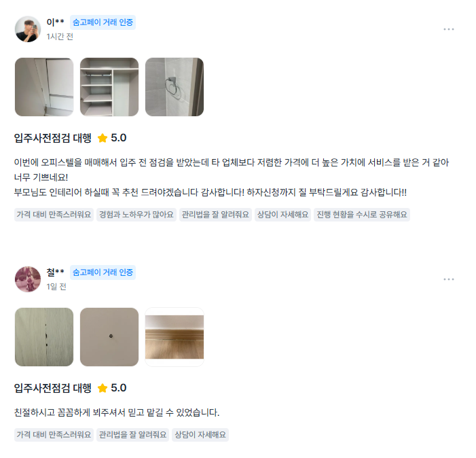Open the wall hole photo thumbnail
This screenshot has height=458, width=476.
(109, 337)
